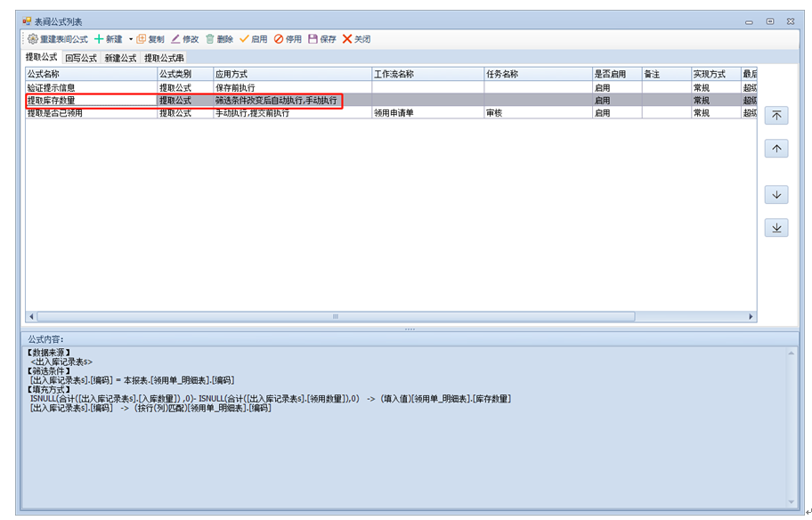The image size is (812, 520).
Task: Click the 保存 save toolbar button
Action: [322, 39]
